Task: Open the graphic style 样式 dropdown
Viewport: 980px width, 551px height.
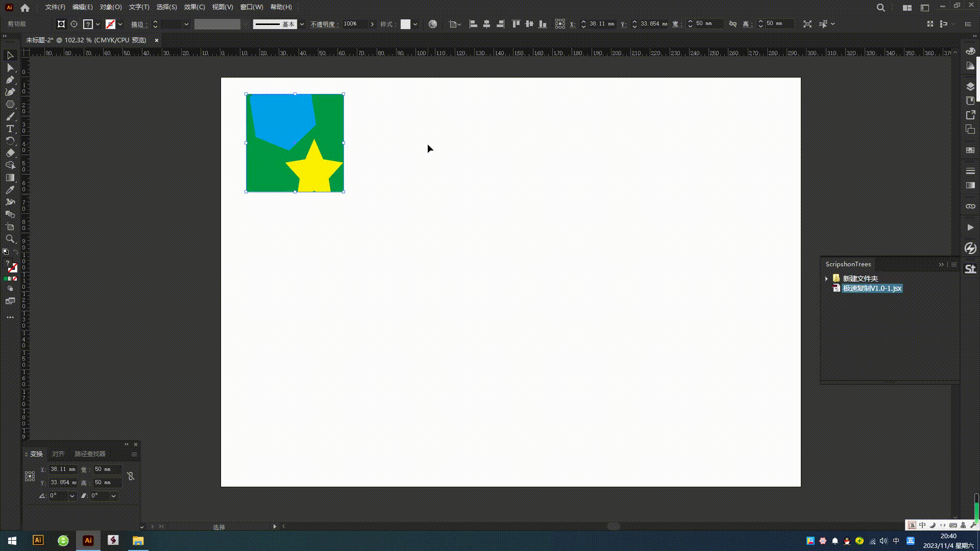Action: pos(415,24)
